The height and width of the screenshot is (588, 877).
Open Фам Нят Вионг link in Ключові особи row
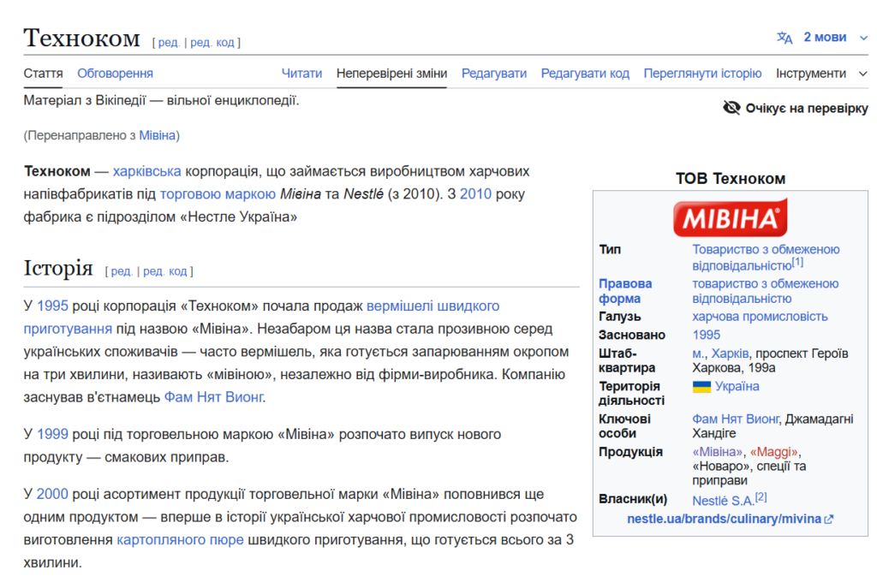tap(736, 419)
